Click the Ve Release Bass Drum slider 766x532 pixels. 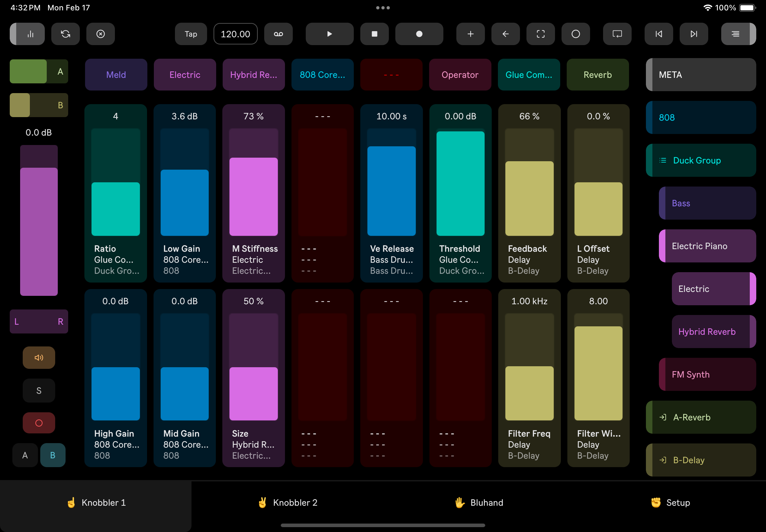tap(391, 182)
